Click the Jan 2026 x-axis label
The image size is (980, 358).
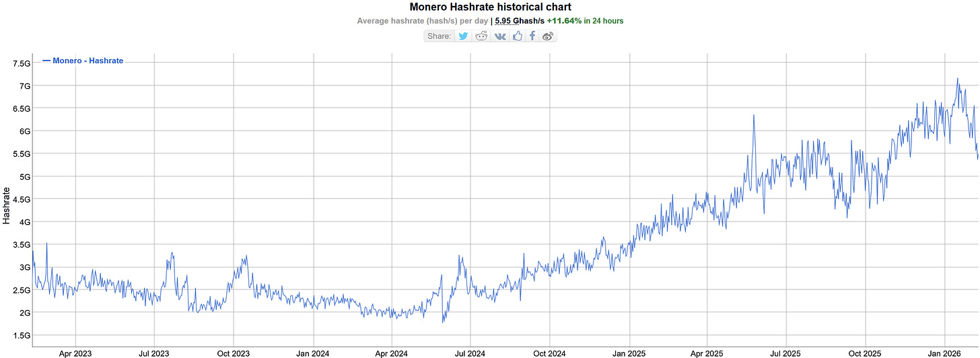(x=944, y=353)
